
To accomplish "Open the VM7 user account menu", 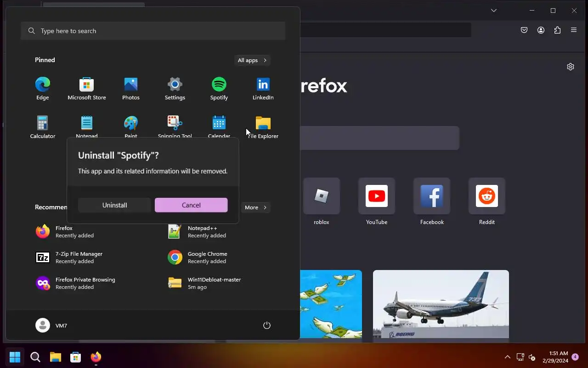I will point(51,325).
